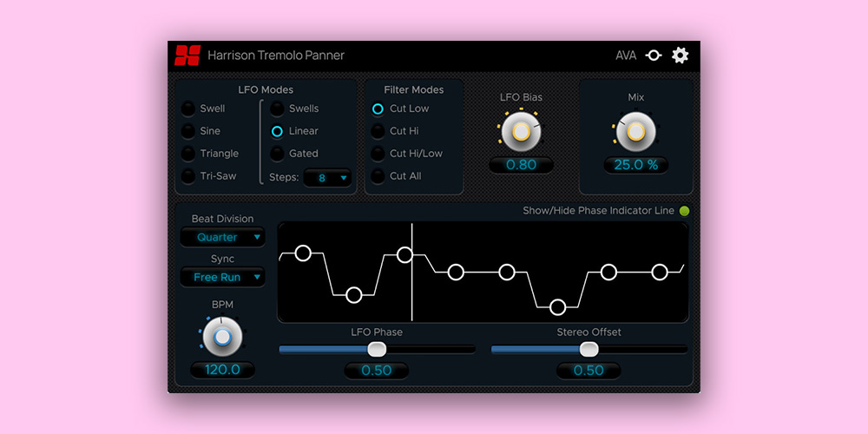The image size is (868, 434).
Task: Click the Mix knob
Action: [636, 131]
